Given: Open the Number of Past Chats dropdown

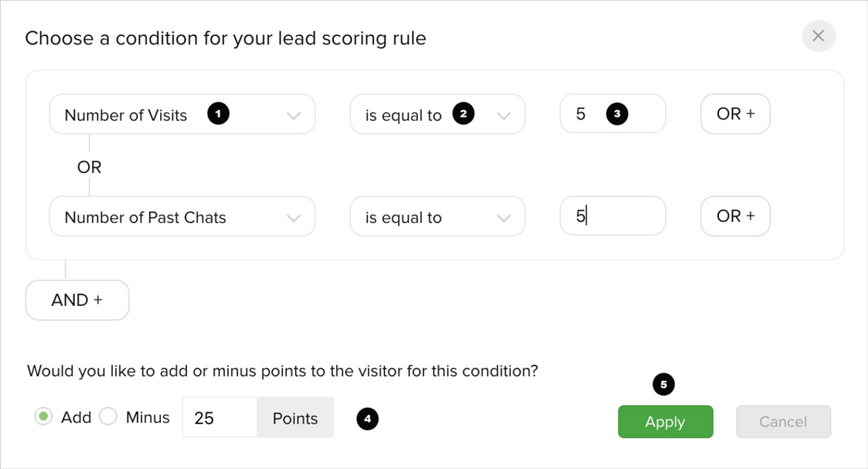Looking at the screenshot, I should tap(182, 216).
